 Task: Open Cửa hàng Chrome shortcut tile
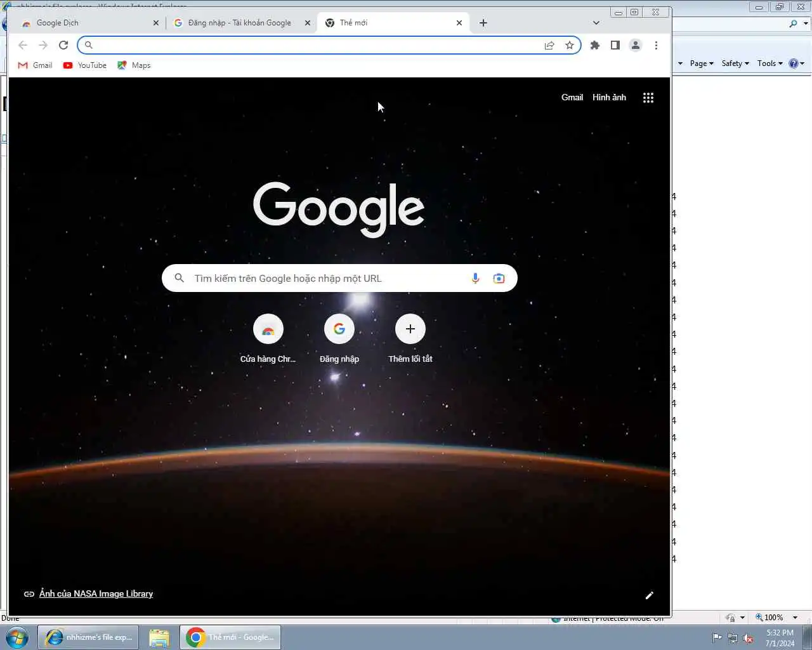(268, 339)
